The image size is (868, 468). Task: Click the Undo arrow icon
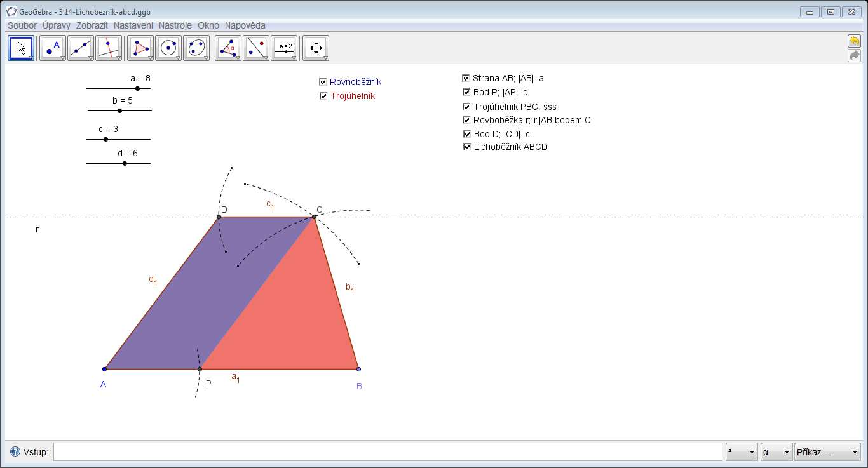(x=854, y=41)
